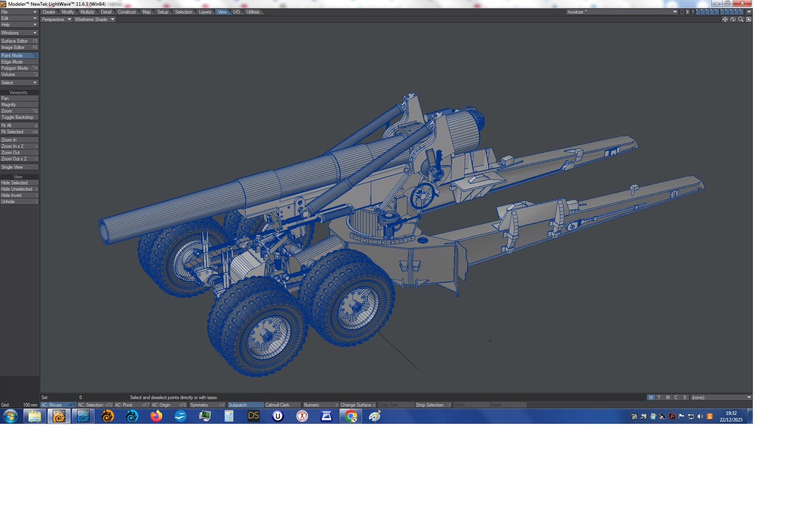This screenshot has width=812, height=508.
Task: Click the Fit All button
Action: tap(19, 126)
